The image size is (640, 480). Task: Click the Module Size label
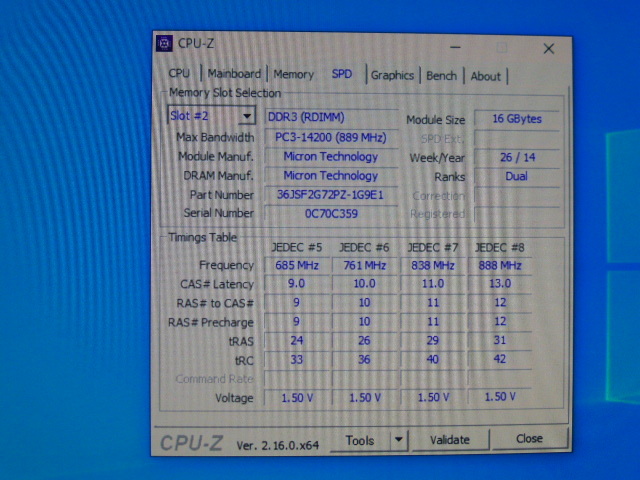pyautogui.click(x=436, y=120)
